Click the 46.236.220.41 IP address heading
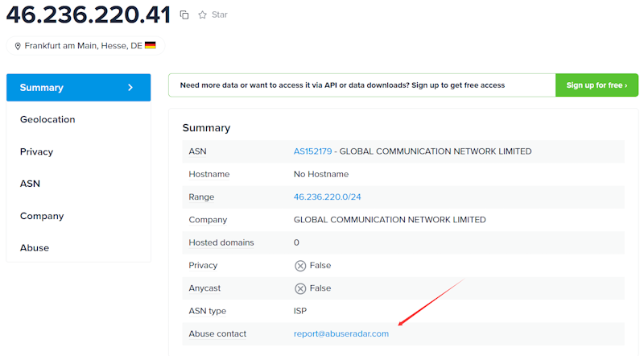This screenshot has width=644, height=356. click(x=89, y=14)
